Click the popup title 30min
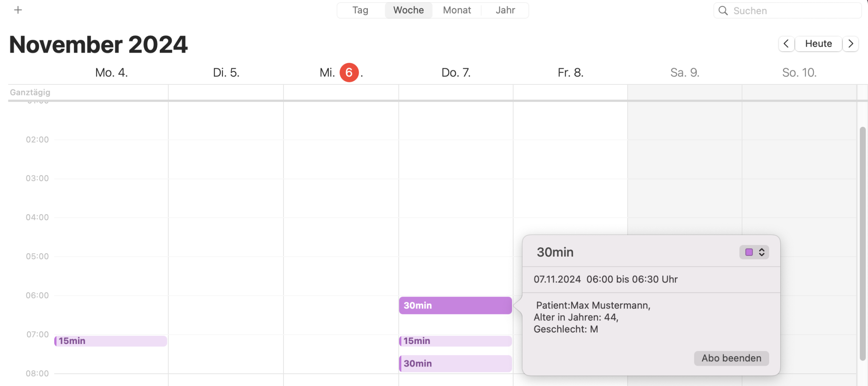The width and height of the screenshot is (868, 386). (x=555, y=252)
